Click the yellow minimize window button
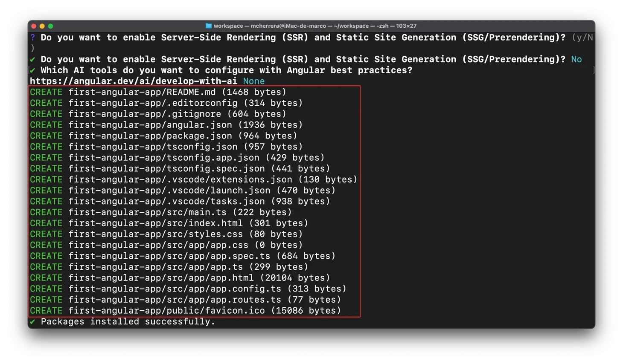Screen dimensions: 623x364 click(42, 26)
